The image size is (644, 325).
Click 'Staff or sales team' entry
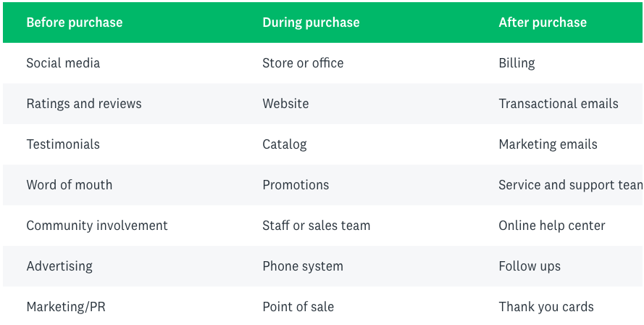316,226
